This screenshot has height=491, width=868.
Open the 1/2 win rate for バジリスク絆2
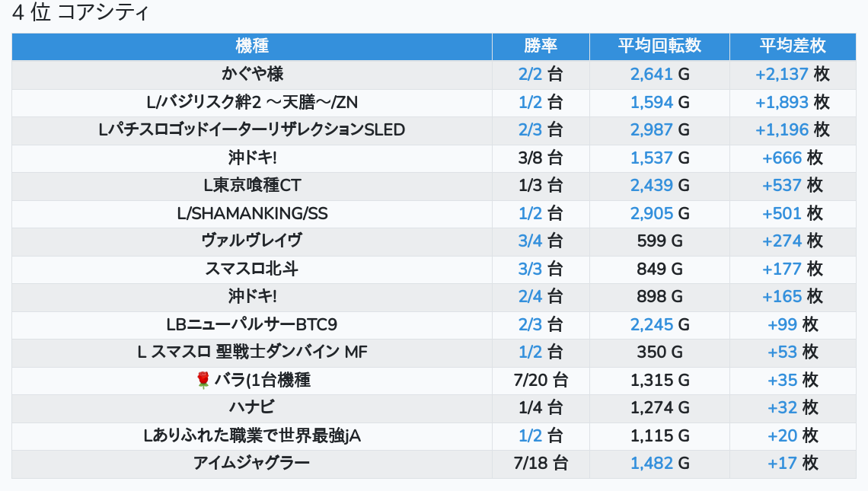coord(530,103)
